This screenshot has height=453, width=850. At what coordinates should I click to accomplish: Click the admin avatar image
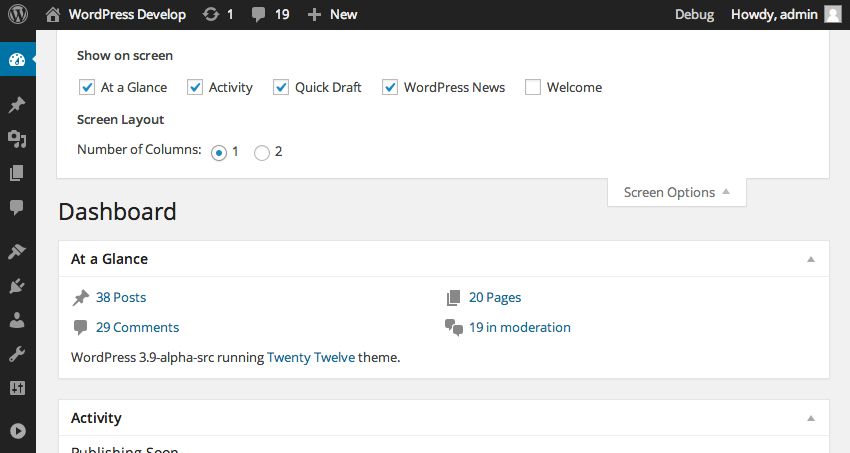point(833,14)
